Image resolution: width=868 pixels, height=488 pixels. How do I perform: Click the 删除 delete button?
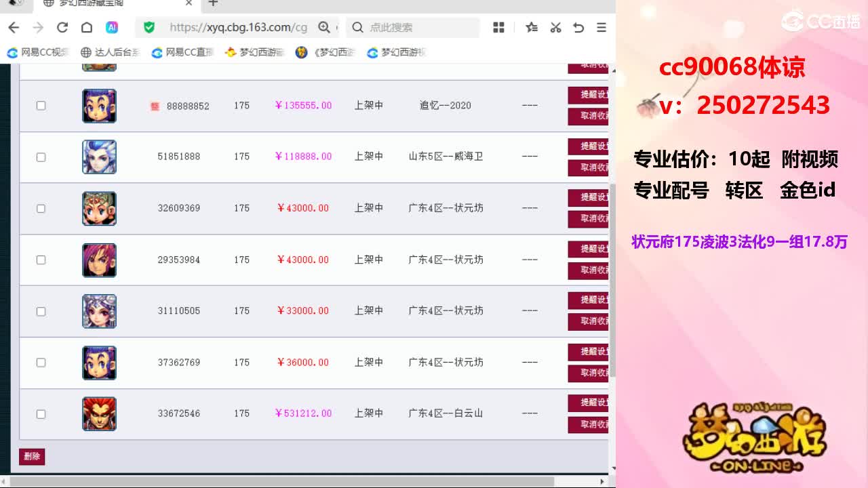pos(32,456)
